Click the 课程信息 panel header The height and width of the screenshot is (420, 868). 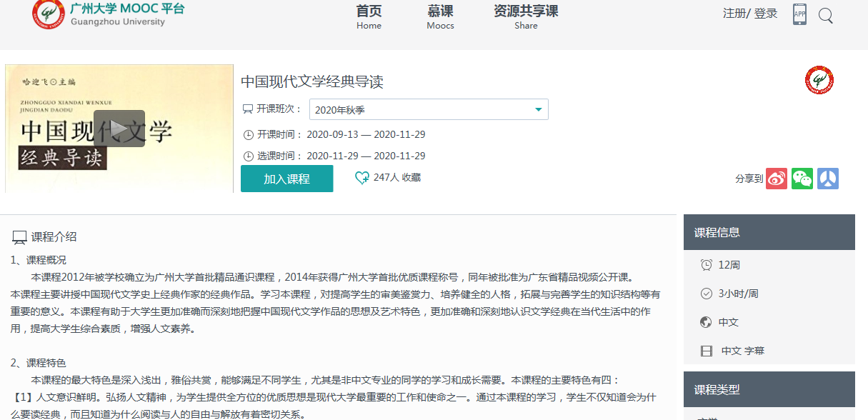coord(769,232)
